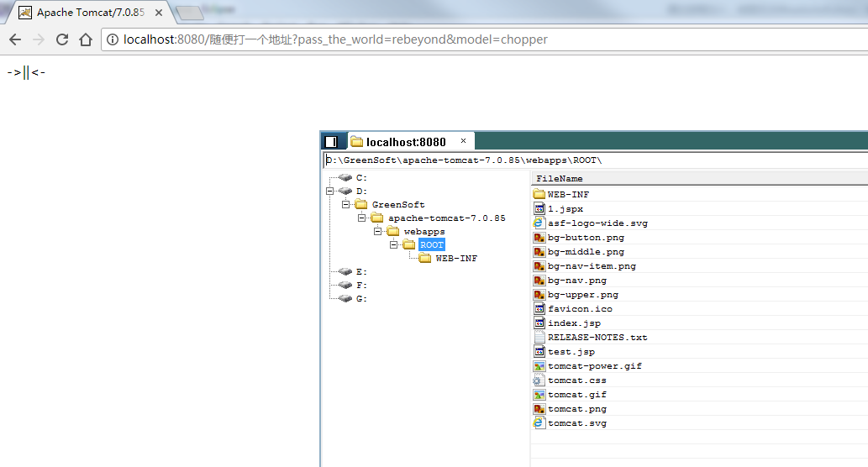Click tomcat.gif file icon
Screen dimensions: 868x467
pos(539,395)
